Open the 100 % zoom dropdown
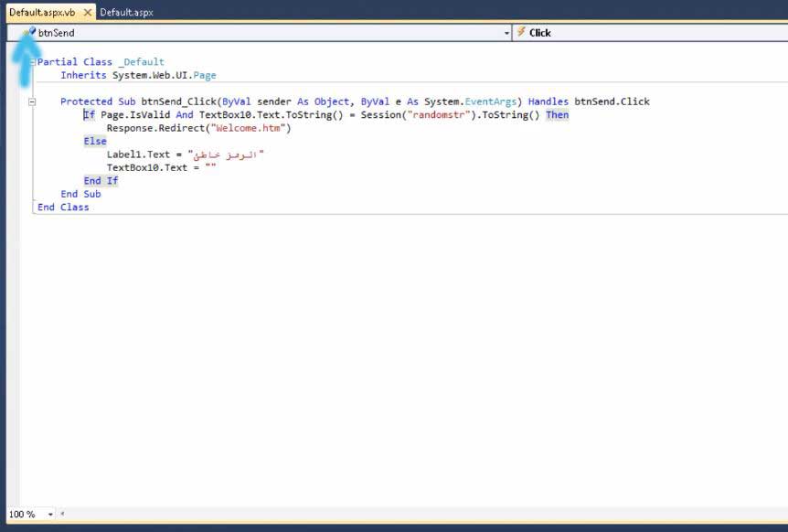Image resolution: width=788 pixels, height=532 pixels. pos(50,515)
